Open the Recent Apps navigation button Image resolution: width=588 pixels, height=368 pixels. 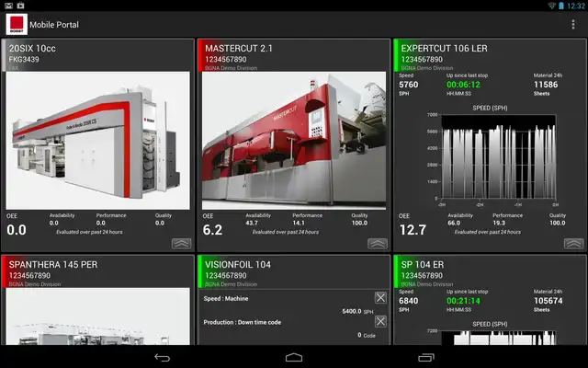(x=426, y=357)
